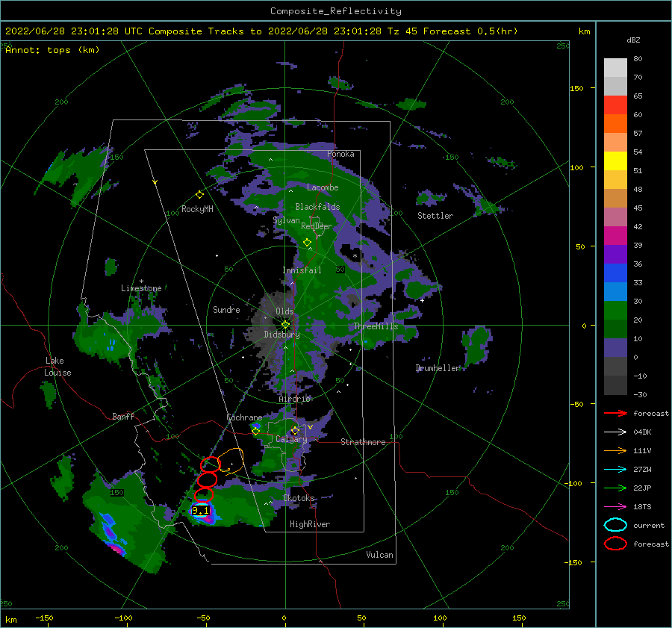672x628 pixels.
Task: Click the Lacombe city label
Action: point(323,187)
